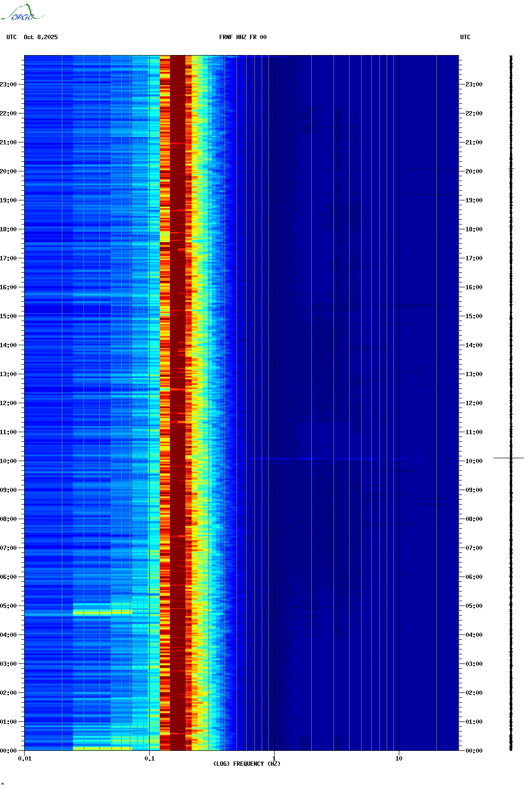
Task: Click the 0.01 frequency axis label
Action: tap(25, 759)
